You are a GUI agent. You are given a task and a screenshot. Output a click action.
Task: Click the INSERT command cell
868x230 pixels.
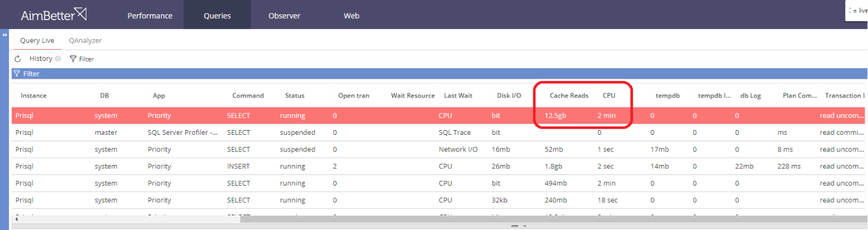click(238, 166)
